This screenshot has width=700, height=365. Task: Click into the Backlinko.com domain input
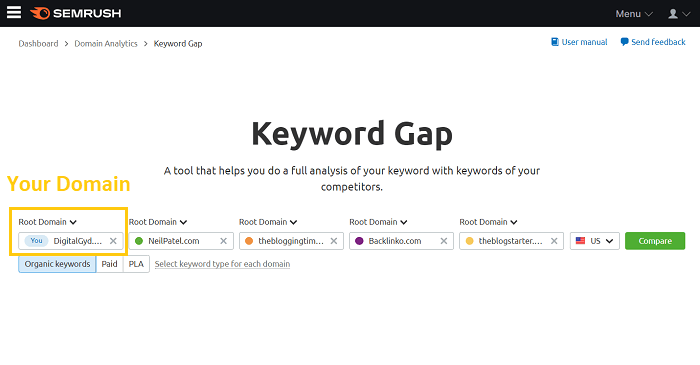(401, 241)
